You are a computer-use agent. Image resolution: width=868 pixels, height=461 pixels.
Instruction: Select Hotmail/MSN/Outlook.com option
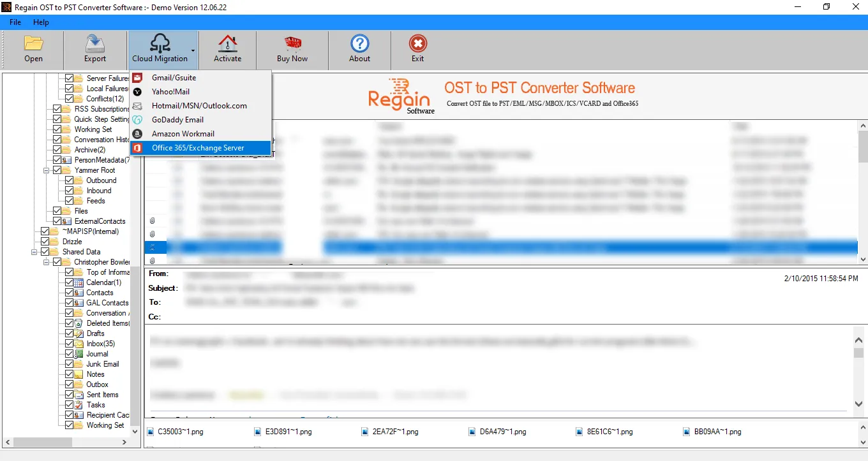coord(201,106)
